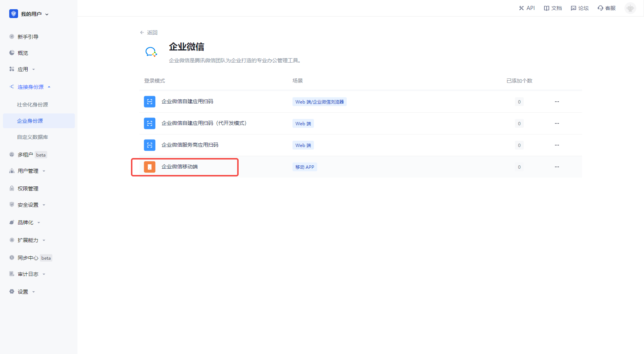Viewport: 644px width, 354px height.
Task: Open more options for 企业微信移动端 row
Action: pos(557,167)
